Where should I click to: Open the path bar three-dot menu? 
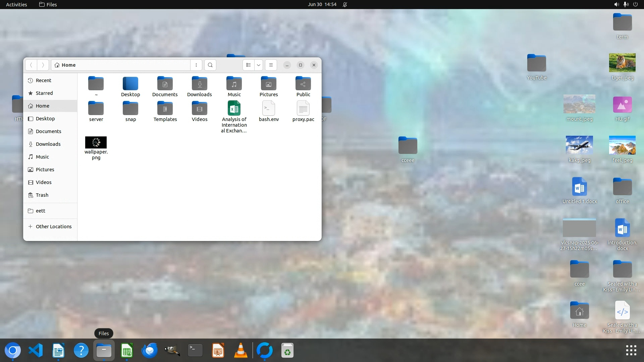196,65
